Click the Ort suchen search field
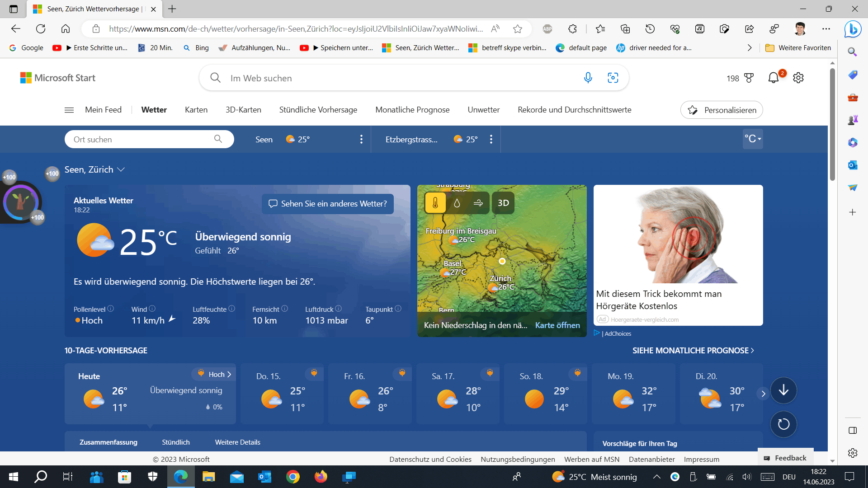Screen dimensions: 868x488 coord(140,139)
